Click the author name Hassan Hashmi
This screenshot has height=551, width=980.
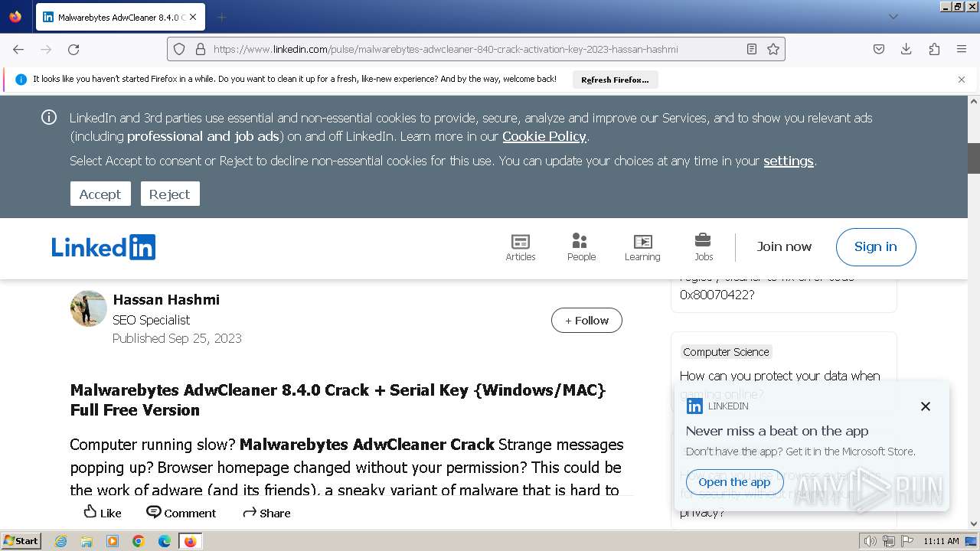point(166,299)
